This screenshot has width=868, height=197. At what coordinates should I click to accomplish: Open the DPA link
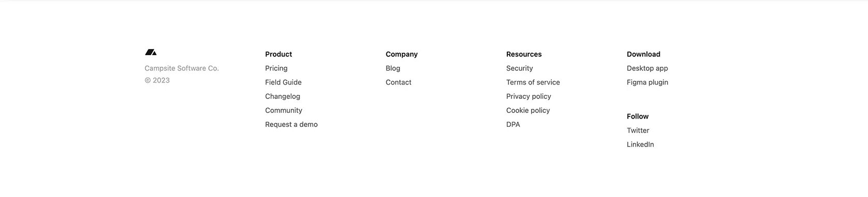click(x=513, y=124)
